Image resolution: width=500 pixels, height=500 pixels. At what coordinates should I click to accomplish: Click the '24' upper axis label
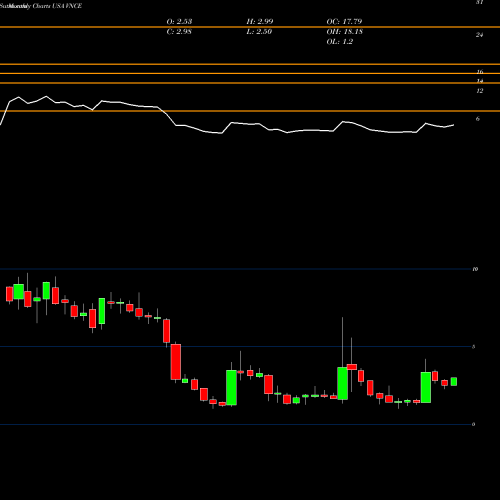(x=479, y=35)
